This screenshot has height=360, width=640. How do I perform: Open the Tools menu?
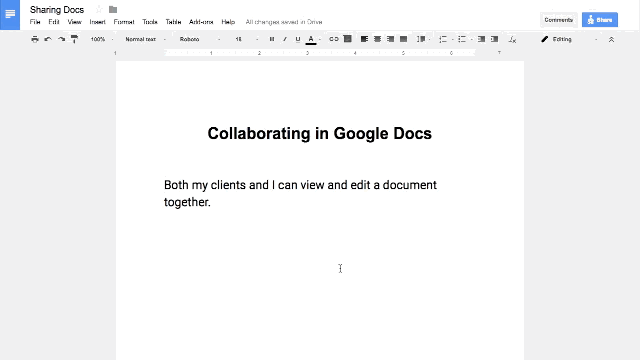[150, 22]
